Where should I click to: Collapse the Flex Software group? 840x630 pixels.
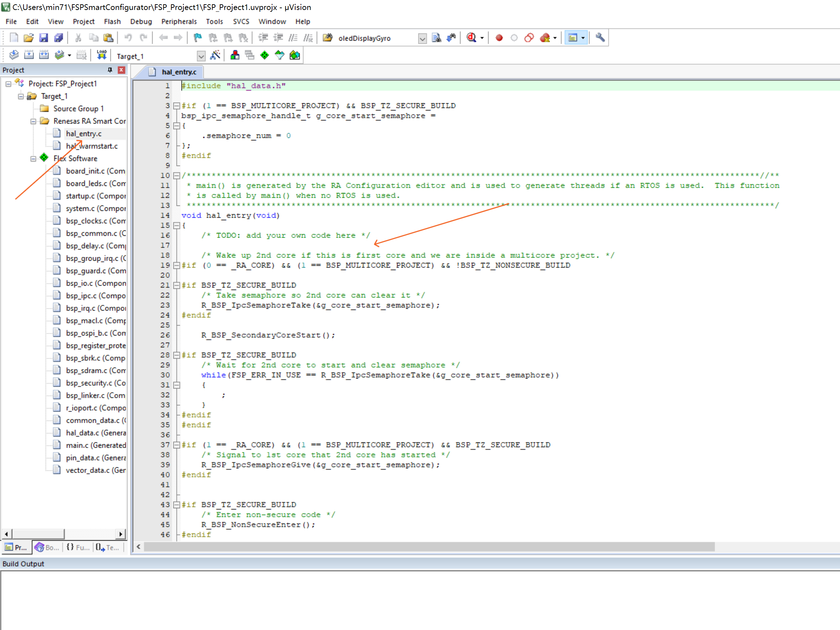[x=33, y=159]
